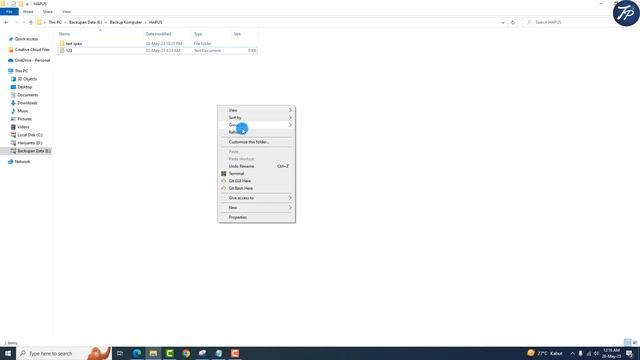The width and height of the screenshot is (640, 360).
Task: Switch to large icons view layout icon
Action: 635,342
